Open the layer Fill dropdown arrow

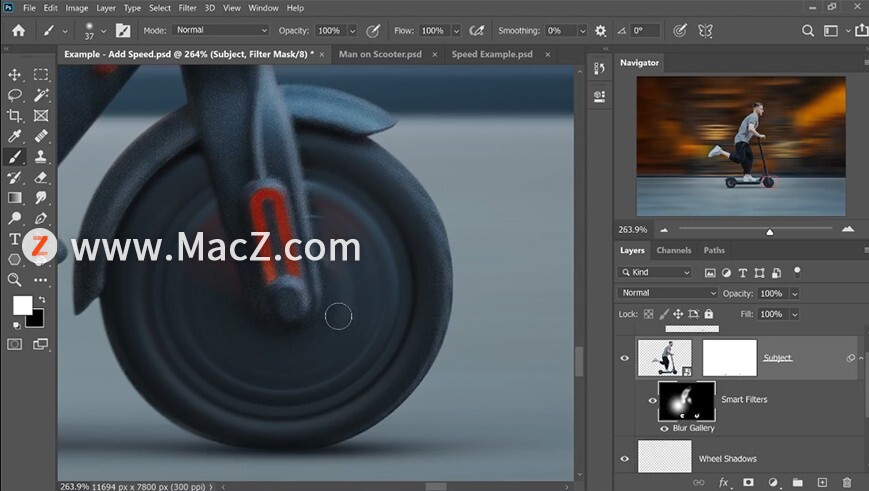tap(795, 314)
